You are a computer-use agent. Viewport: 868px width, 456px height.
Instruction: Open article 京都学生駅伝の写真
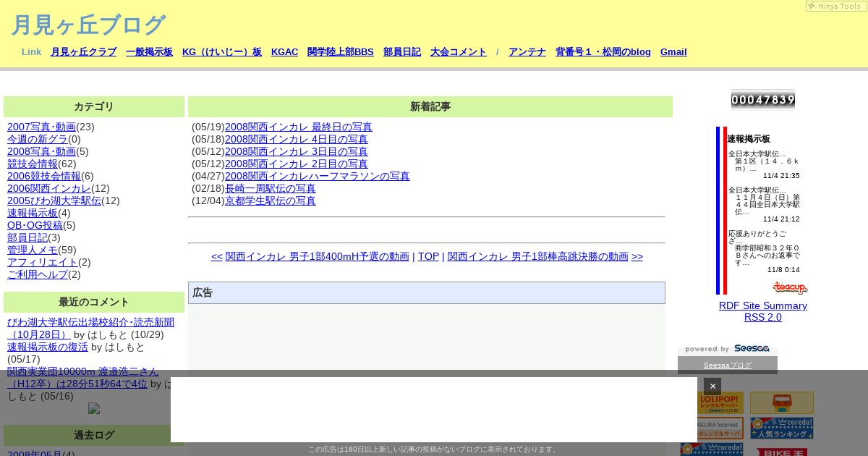(271, 200)
